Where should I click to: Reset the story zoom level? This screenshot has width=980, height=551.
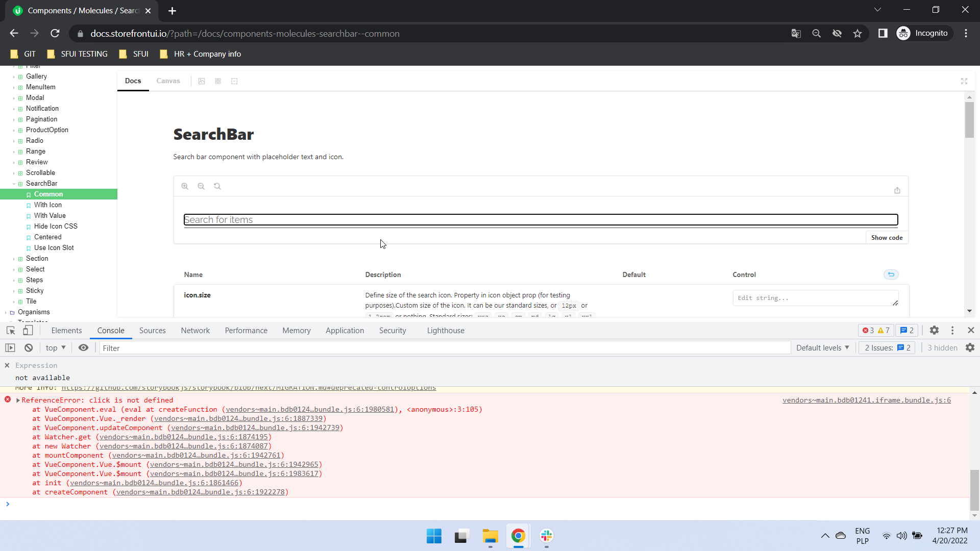click(x=217, y=186)
